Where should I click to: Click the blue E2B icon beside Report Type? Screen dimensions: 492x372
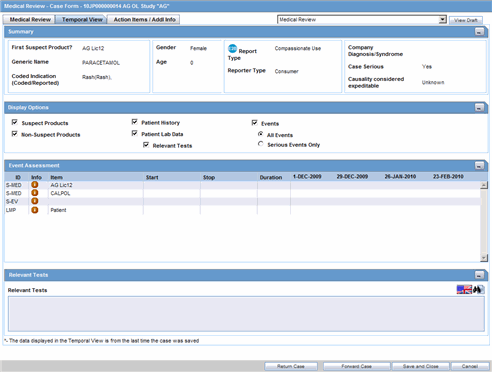coord(232,49)
